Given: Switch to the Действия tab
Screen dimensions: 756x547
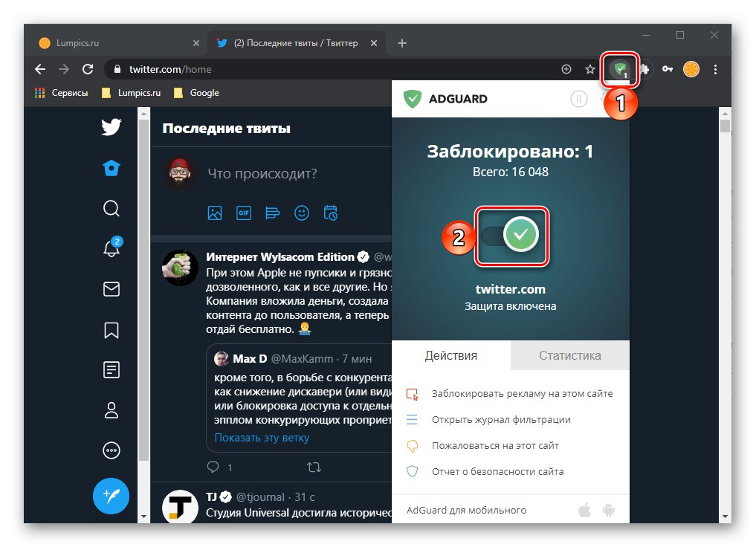Looking at the screenshot, I should pos(450,356).
